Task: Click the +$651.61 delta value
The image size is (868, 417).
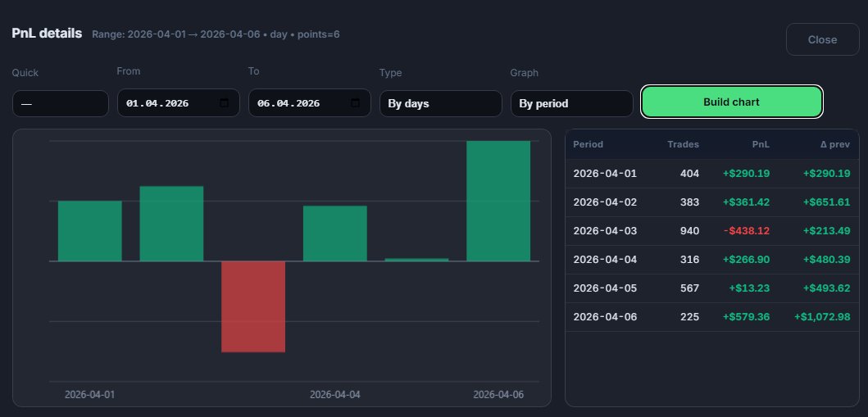Action: (x=827, y=202)
